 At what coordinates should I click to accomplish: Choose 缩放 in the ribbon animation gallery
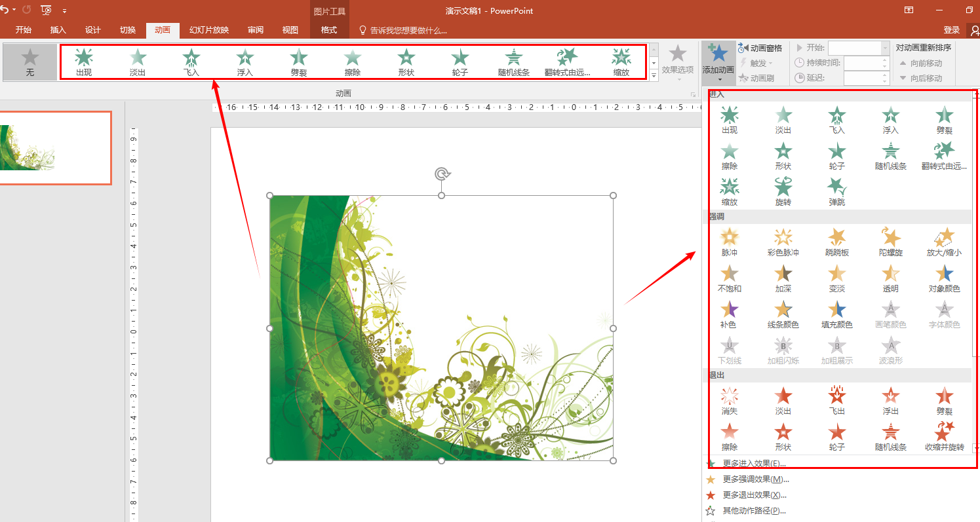point(621,62)
